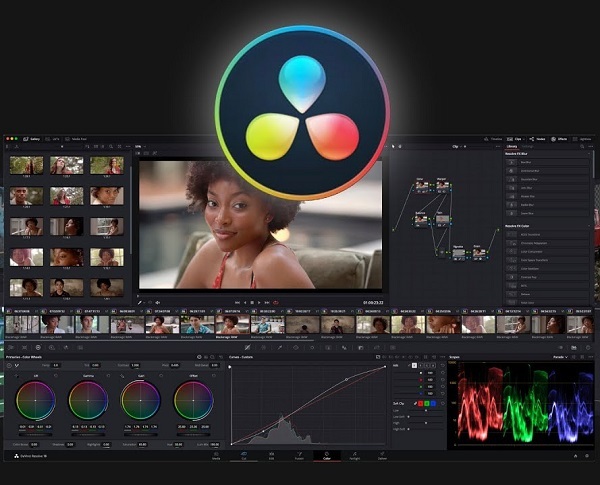Click the Saturation value field

(x=142, y=445)
